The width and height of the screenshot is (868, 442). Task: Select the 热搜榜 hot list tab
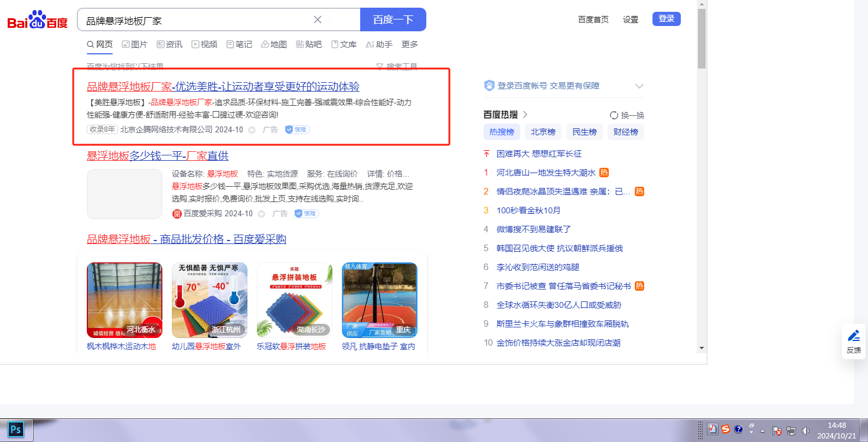(x=502, y=132)
